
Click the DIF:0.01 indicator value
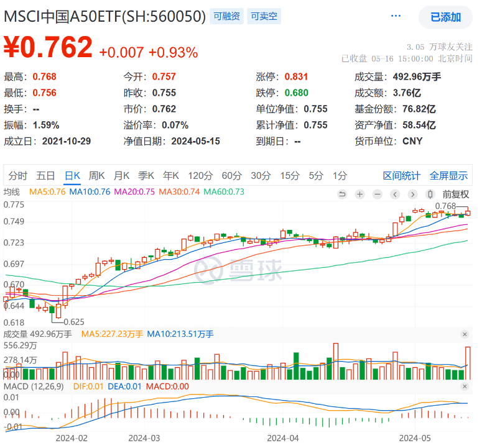pyautogui.click(x=88, y=386)
